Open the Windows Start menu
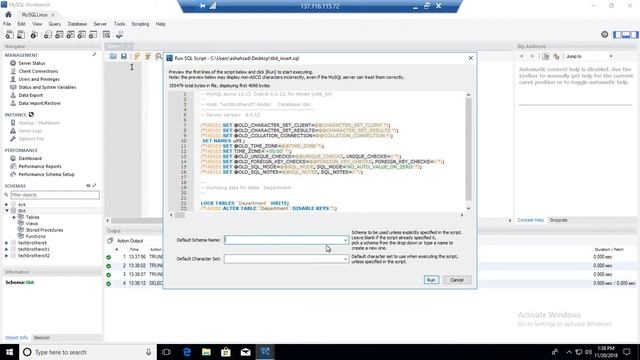Viewport: 640px width, 360px height. pyautogui.click(x=9, y=352)
